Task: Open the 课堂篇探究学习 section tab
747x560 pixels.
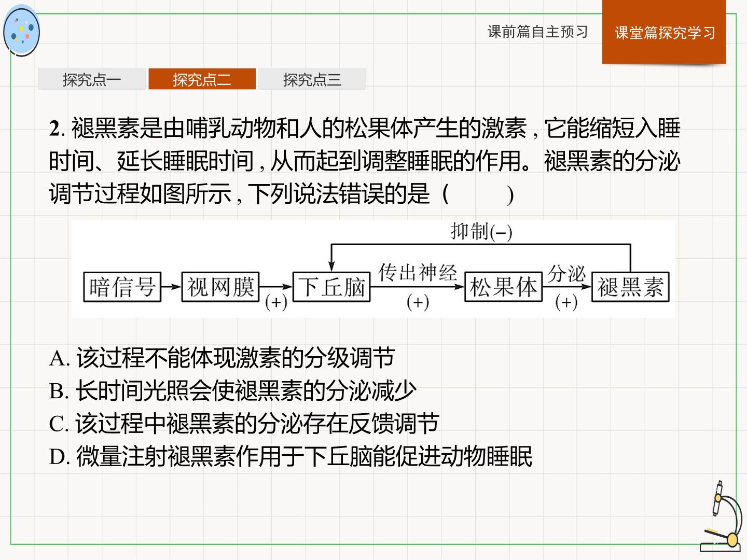Action: pos(664,32)
